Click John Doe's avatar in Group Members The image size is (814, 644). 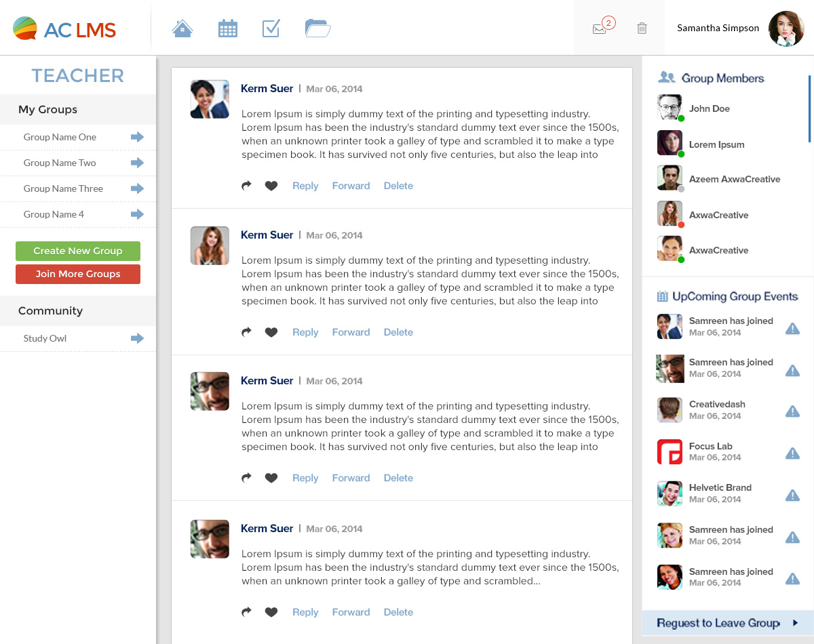pos(670,108)
